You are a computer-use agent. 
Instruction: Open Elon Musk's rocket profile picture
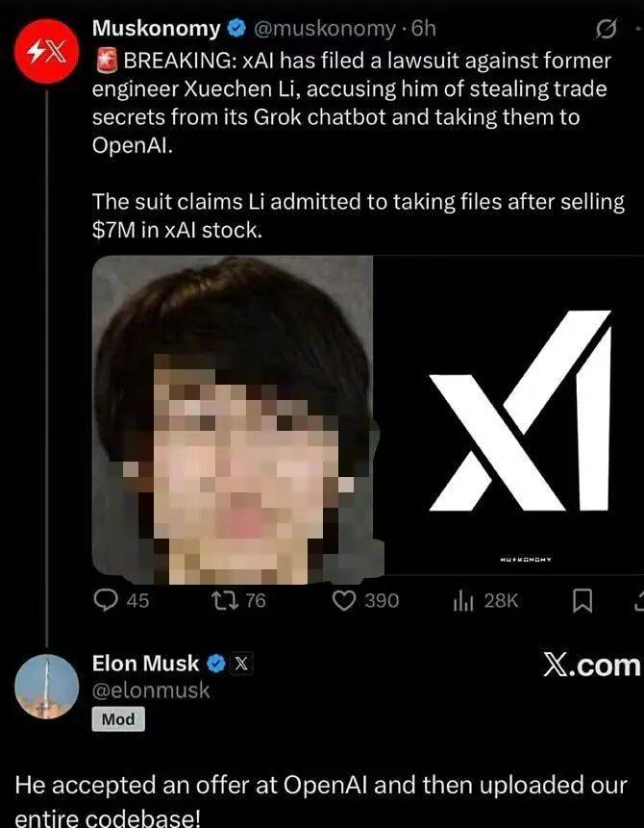point(47,687)
